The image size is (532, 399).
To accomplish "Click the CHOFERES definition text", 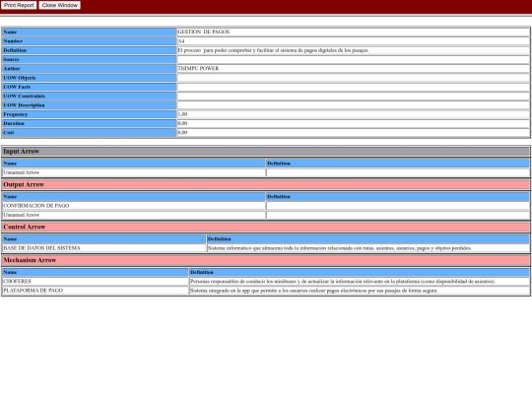I will (x=343, y=281).
